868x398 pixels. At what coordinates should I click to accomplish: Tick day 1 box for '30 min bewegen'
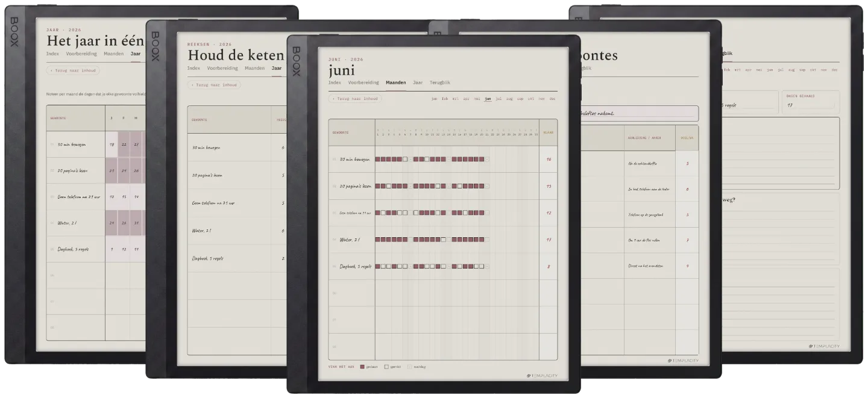pos(378,159)
